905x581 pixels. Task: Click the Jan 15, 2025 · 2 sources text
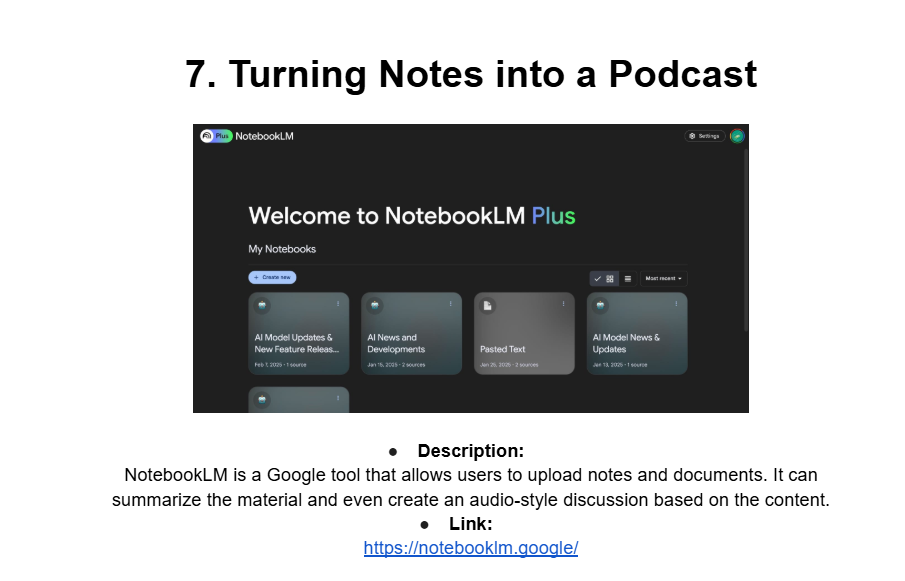pos(397,365)
